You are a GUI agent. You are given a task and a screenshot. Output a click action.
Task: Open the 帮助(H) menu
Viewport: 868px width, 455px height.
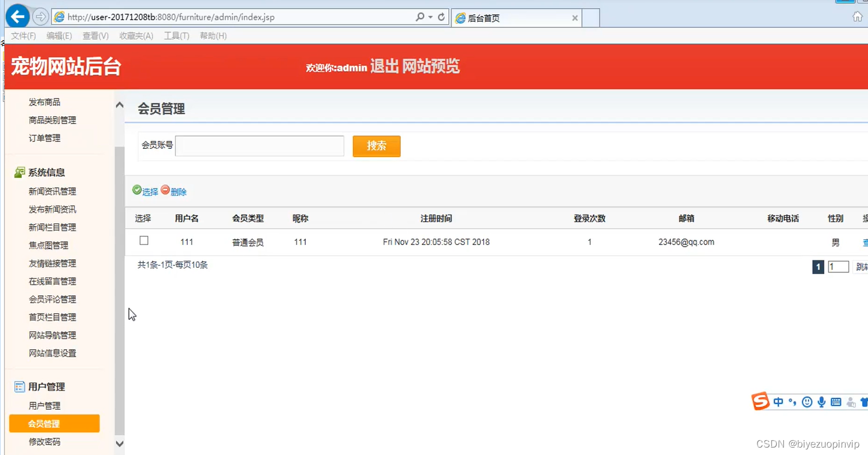tap(213, 35)
